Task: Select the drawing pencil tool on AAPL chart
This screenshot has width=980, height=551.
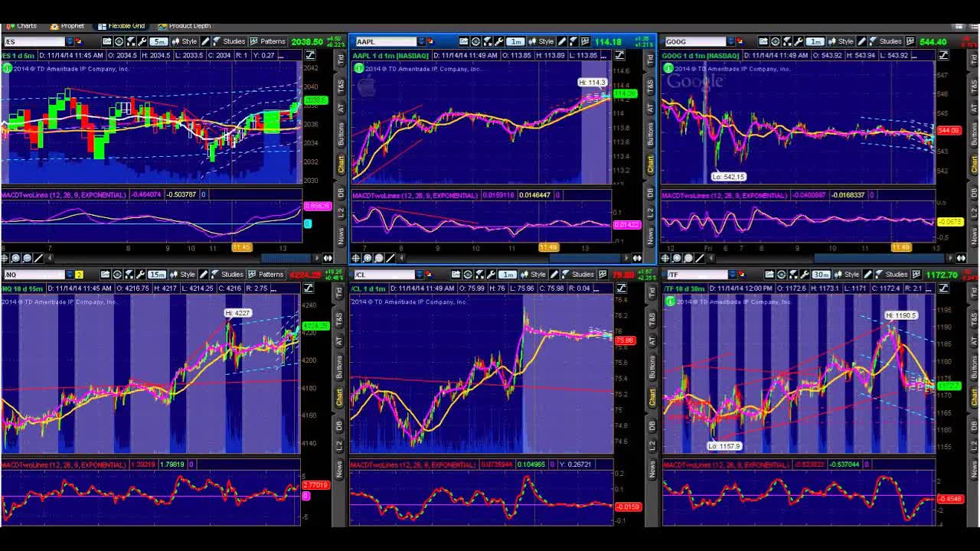Action: coord(562,41)
